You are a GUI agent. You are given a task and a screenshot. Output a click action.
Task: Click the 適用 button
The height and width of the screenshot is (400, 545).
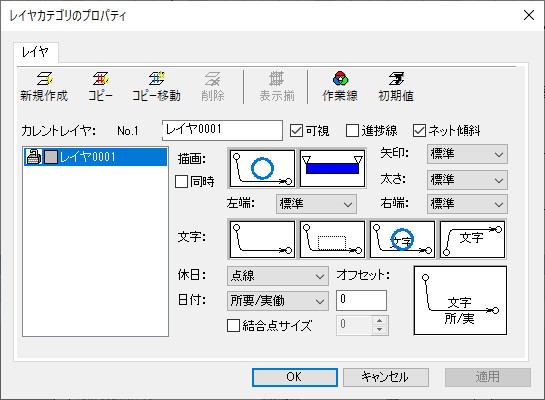click(x=488, y=377)
